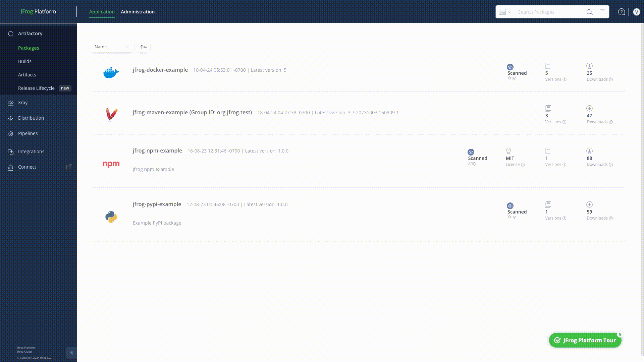Open the search type dropdown in header
The width and height of the screenshot is (644, 362).
[505, 12]
